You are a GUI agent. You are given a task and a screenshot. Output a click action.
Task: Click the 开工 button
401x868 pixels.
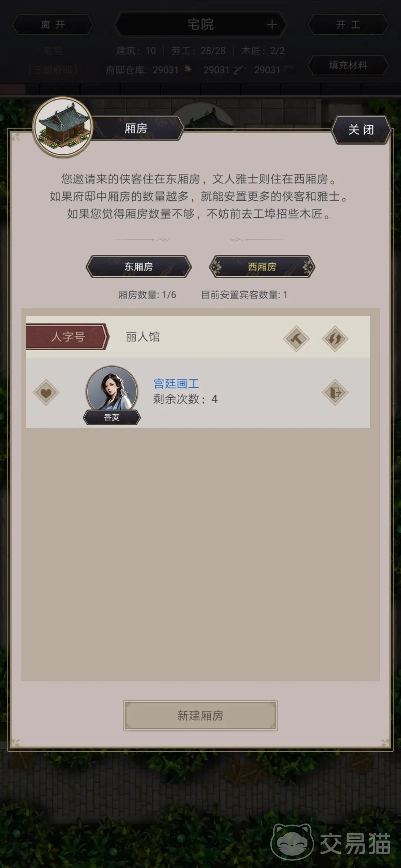coord(348,24)
